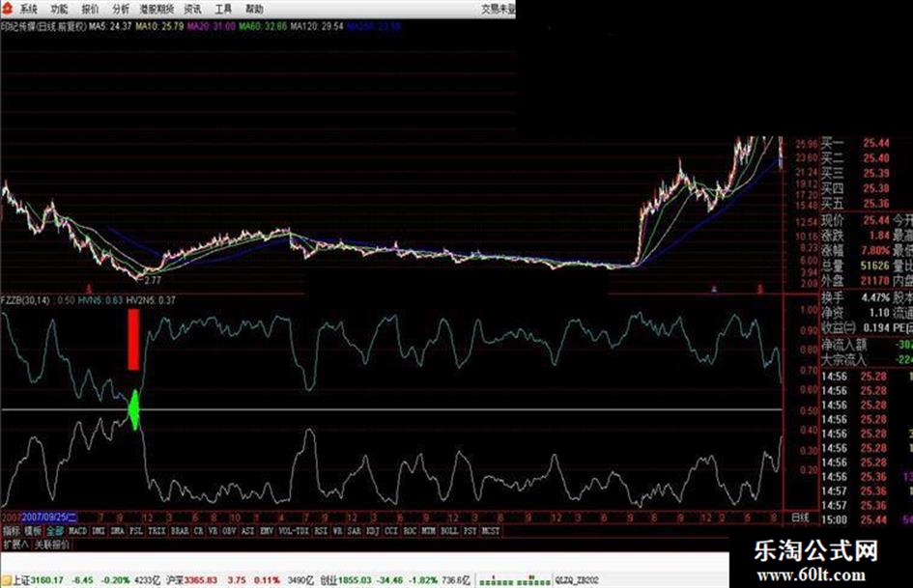Select the KDJ indicator tab
The image size is (913, 588).
click(373, 531)
